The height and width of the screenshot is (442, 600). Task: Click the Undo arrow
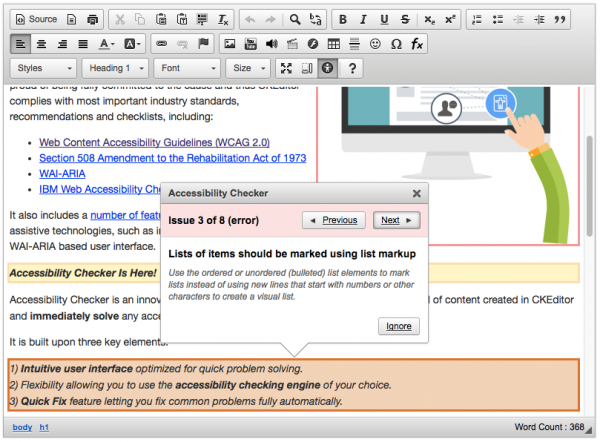[x=250, y=19]
